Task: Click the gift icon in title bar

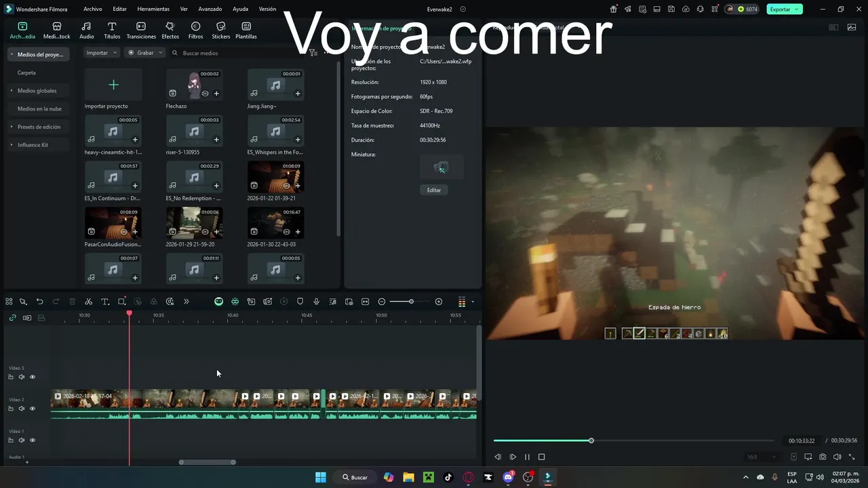Action: 614,9
